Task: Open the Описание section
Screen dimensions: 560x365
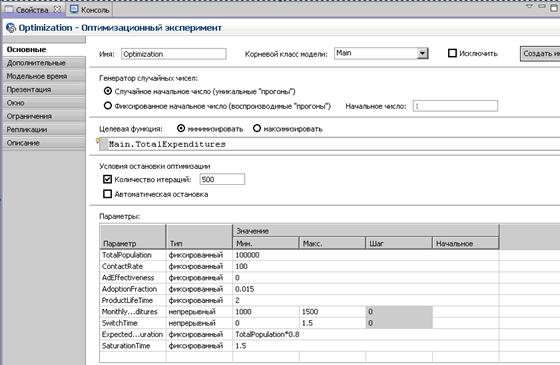Action: point(44,143)
